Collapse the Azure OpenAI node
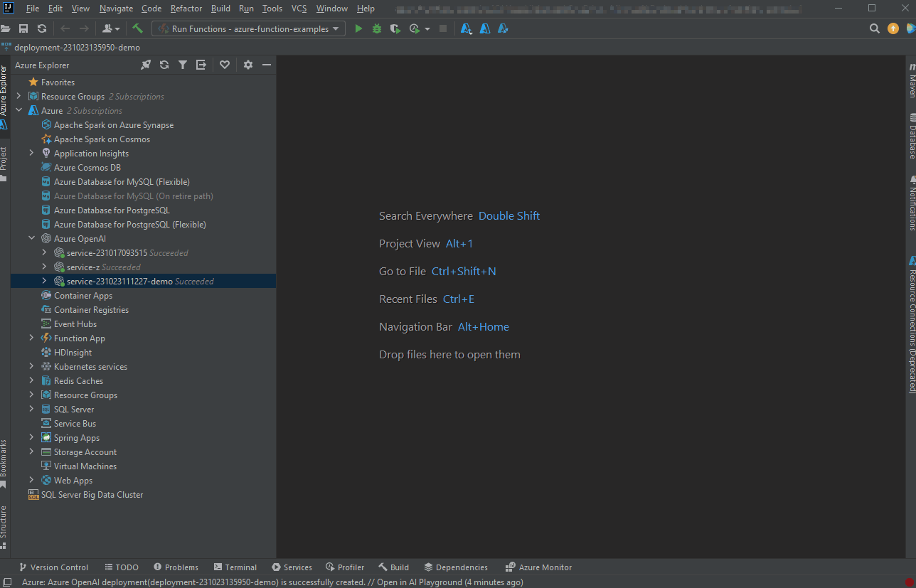The height and width of the screenshot is (588, 916). click(x=31, y=238)
